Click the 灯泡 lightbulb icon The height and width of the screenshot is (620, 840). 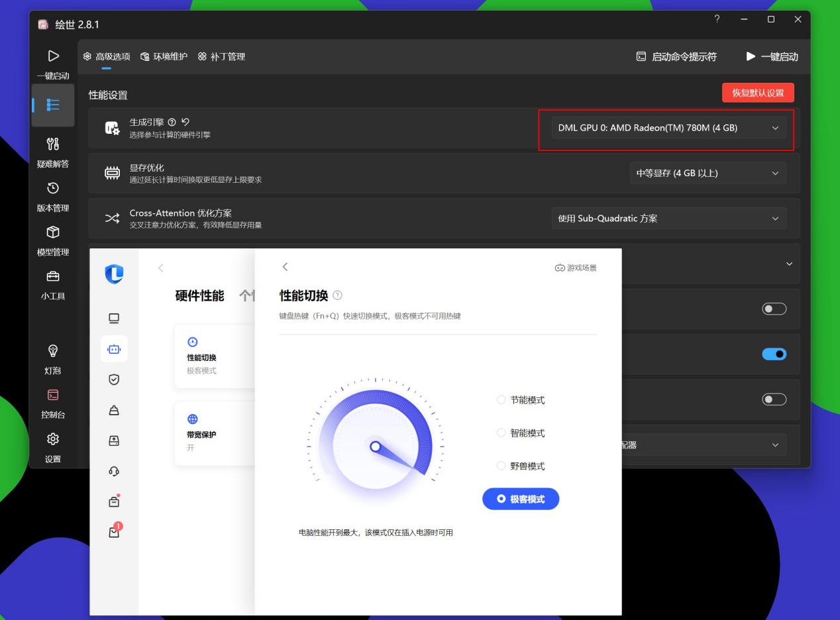53,358
